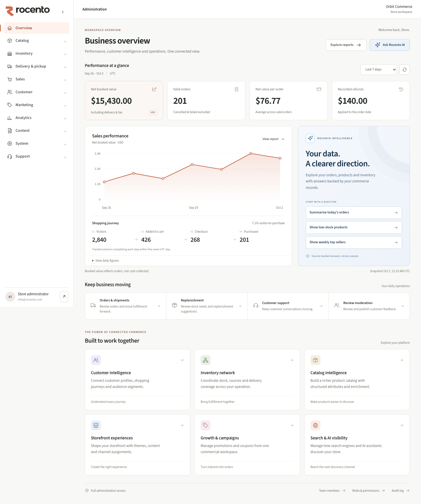
Task: Open the external link icon beside Store administrator
Action: (x=64, y=296)
